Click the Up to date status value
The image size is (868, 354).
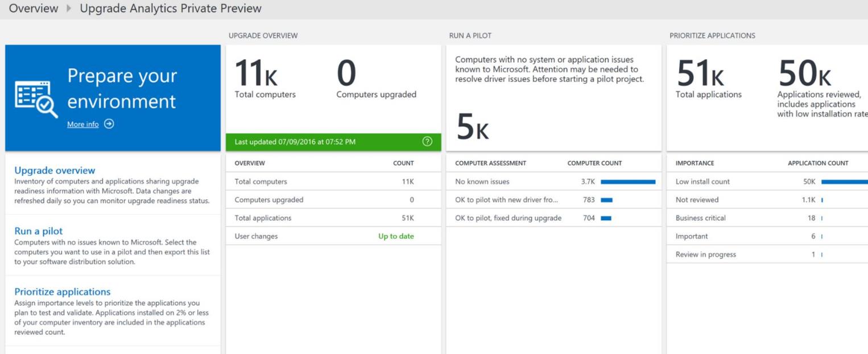[396, 236]
